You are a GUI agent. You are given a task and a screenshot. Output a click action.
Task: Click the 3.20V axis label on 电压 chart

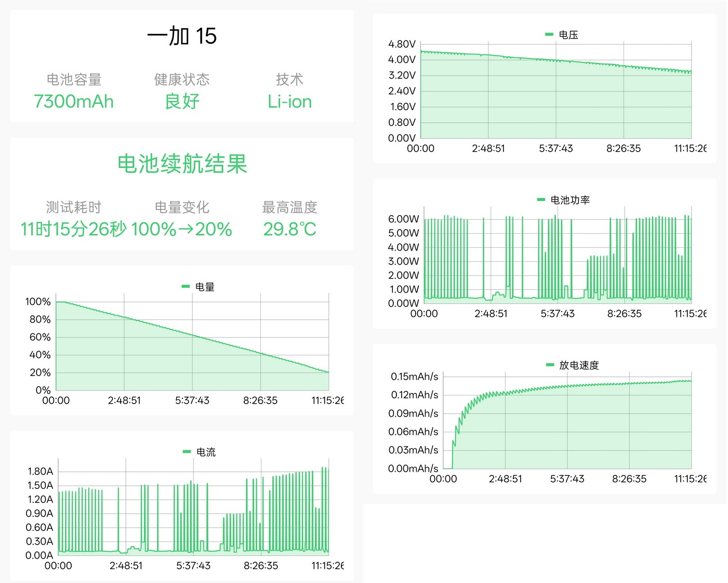(402, 75)
